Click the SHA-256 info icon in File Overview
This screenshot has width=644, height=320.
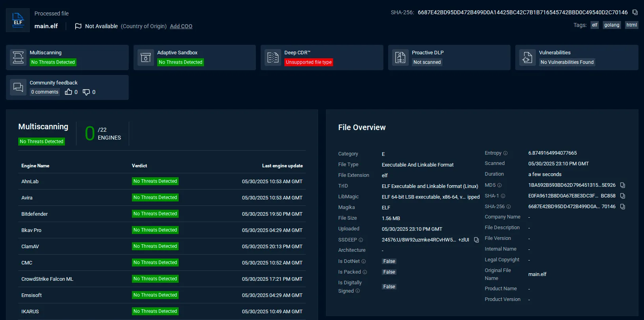point(509,207)
